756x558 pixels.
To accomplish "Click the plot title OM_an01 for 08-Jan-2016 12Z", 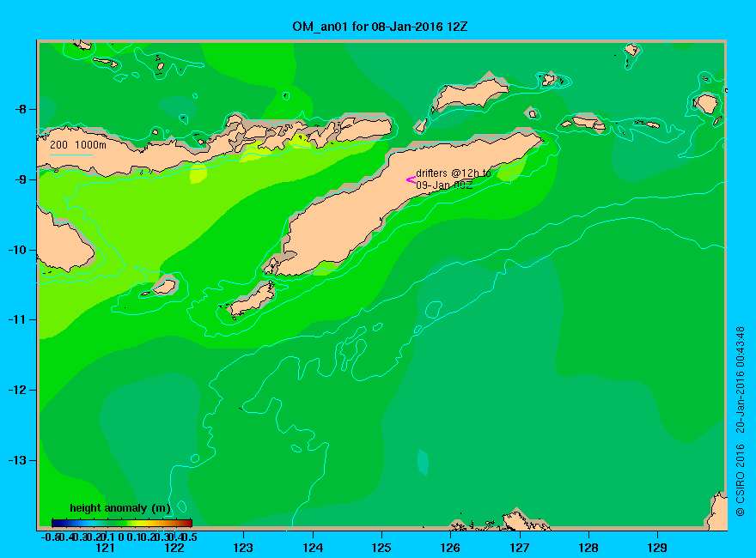I will (380, 27).
